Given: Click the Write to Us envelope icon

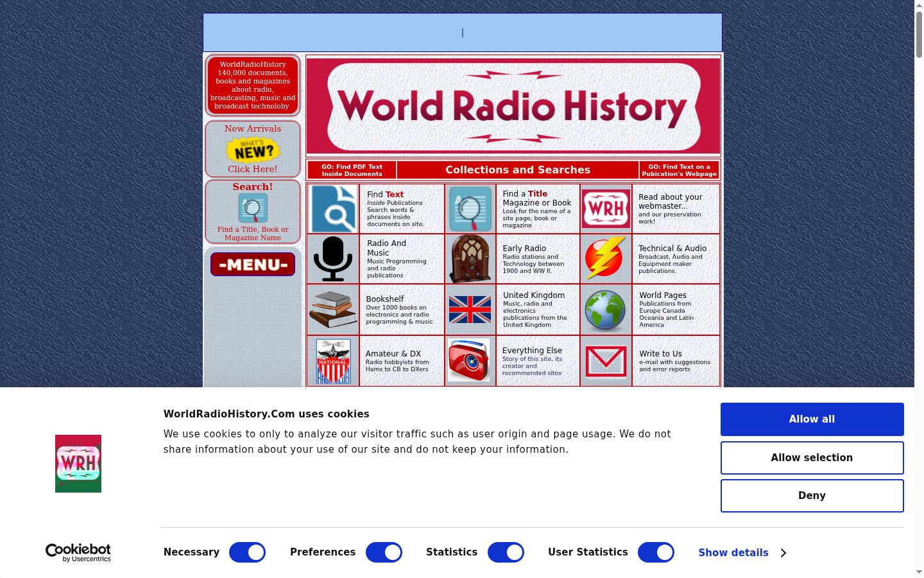Looking at the screenshot, I should (606, 362).
